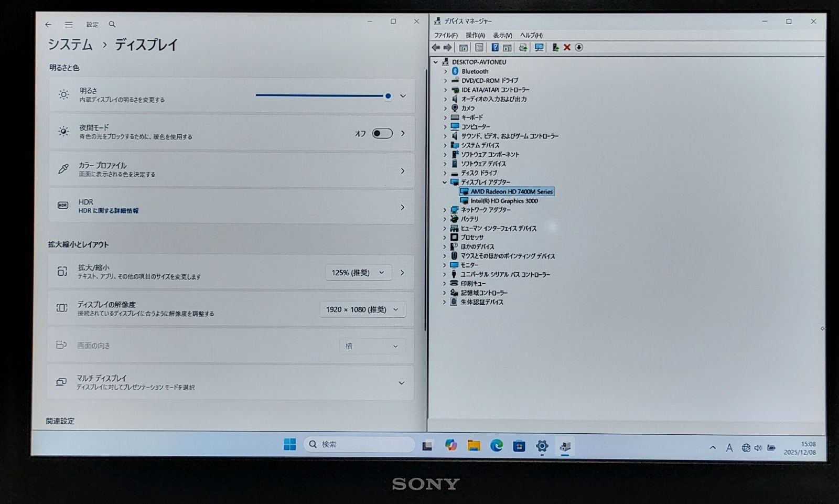Open Settings search magnifier icon
The width and height of the screenshot is (839, 504).
[x=112, y=24]
